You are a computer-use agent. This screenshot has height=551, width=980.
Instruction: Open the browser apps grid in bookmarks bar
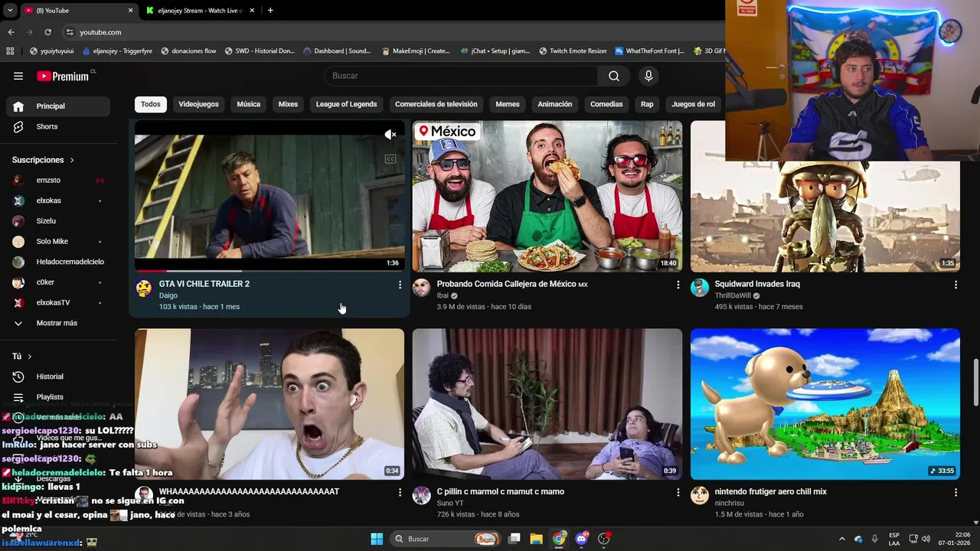point(10,51)
